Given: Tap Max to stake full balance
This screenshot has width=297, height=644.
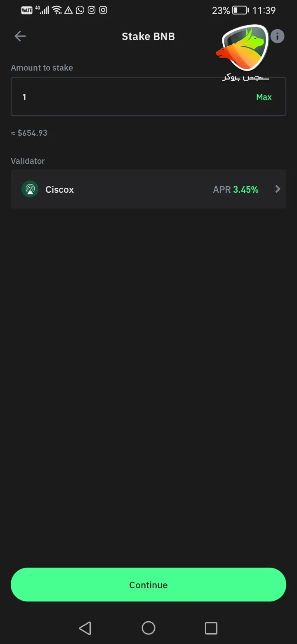Looking at the screenshot, I should pos(264,97).
